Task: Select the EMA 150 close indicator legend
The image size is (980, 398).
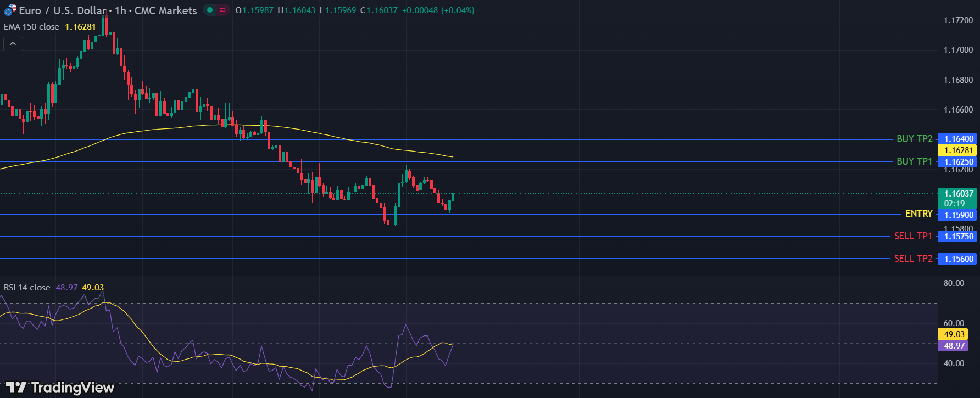Action: [x=32, y=27]
